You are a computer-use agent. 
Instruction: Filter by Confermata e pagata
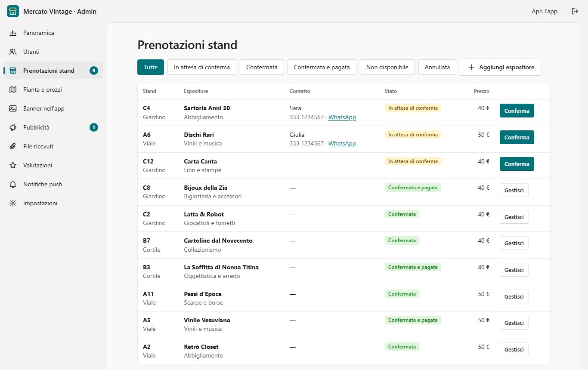(x=322, y=67)
